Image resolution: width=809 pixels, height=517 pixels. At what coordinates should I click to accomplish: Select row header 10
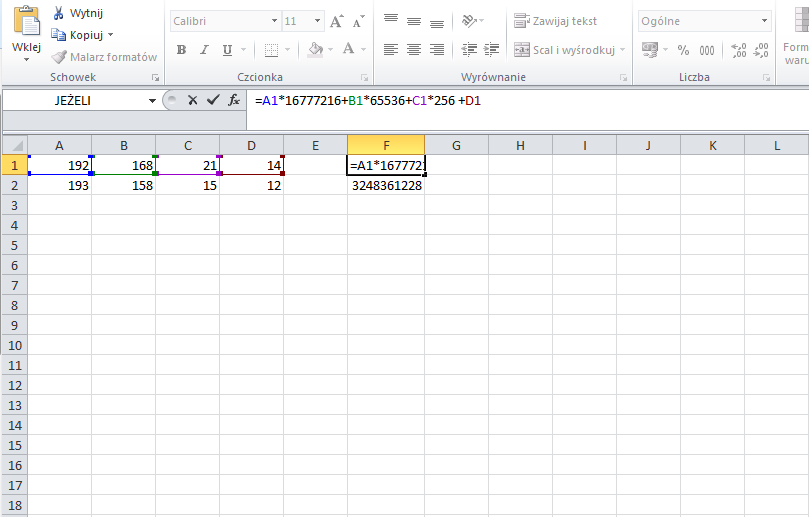tap(15, 345)
